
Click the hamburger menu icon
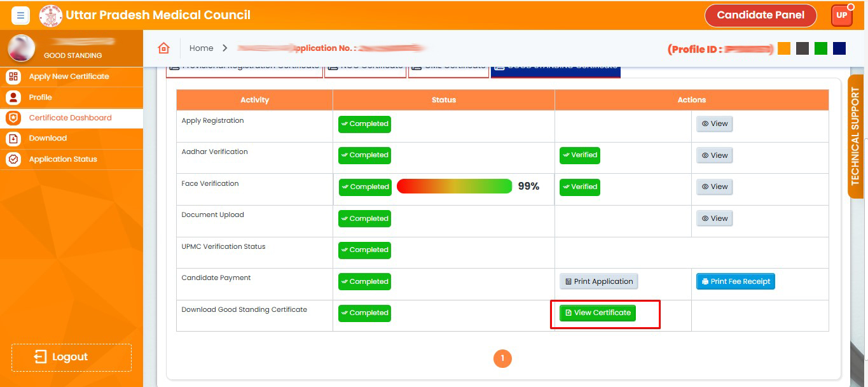tap(20, 15)
